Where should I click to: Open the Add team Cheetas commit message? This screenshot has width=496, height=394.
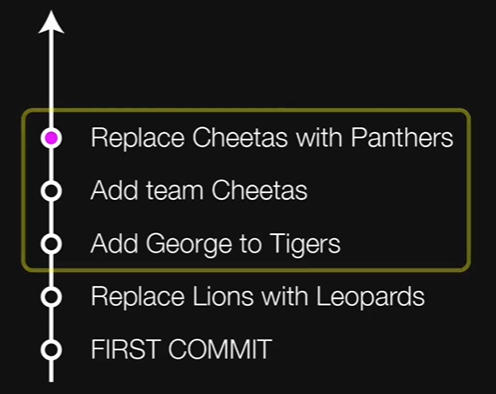(x=199, y=191)
